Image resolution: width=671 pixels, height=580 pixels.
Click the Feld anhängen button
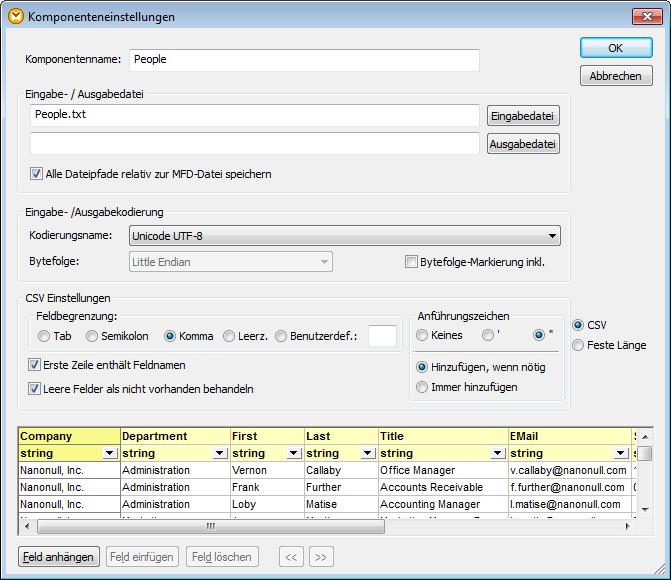coord(60,557)
